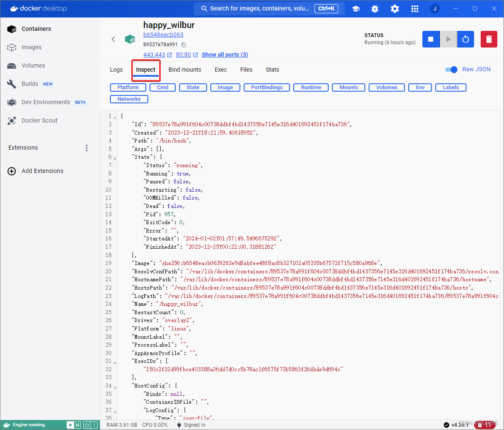Copy container ID 89537e78a991
This screenshot has height=430, width=504.
pos(184,45)
